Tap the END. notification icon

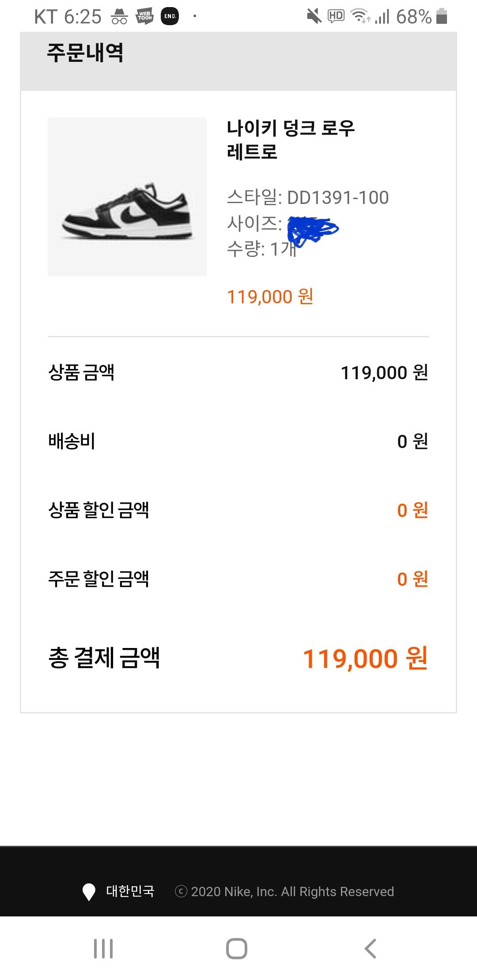170,17
